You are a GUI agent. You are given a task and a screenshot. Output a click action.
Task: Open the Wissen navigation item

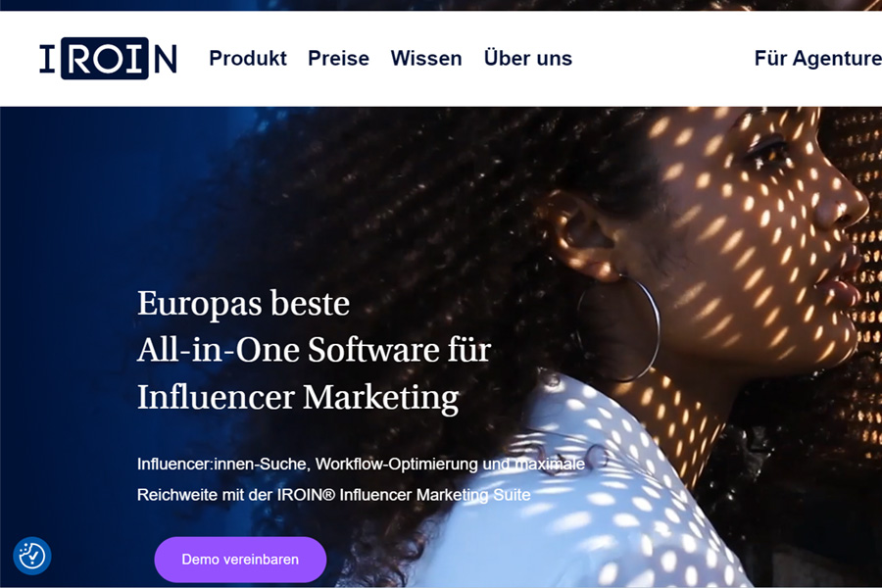pos(426,59)
